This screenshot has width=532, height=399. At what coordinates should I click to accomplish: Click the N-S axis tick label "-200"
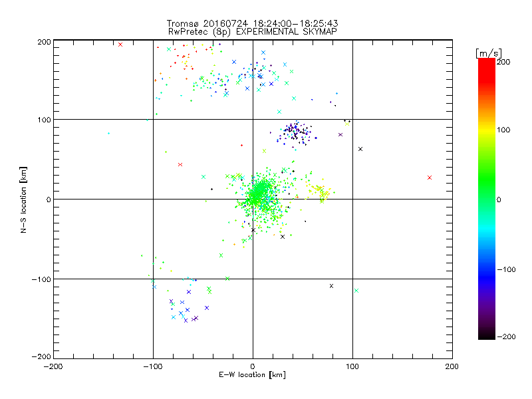point(41,356)
